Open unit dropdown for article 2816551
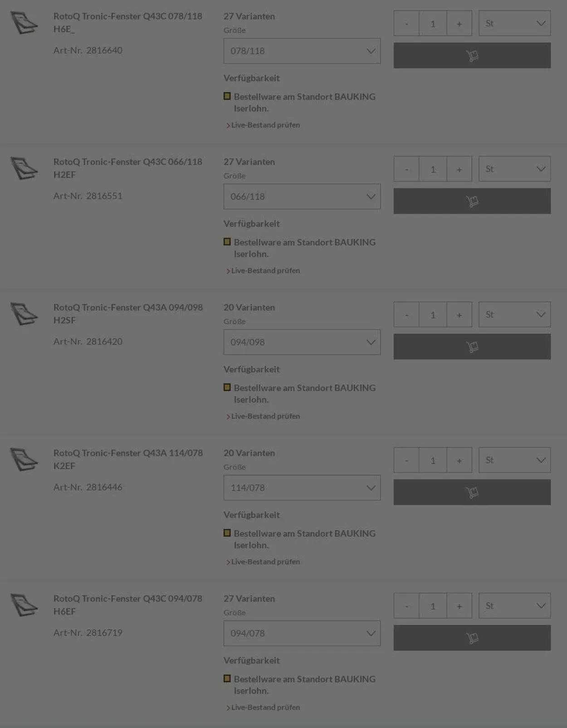Image resolution: width=567 pixels, height=728 pixels. point(514,169)
